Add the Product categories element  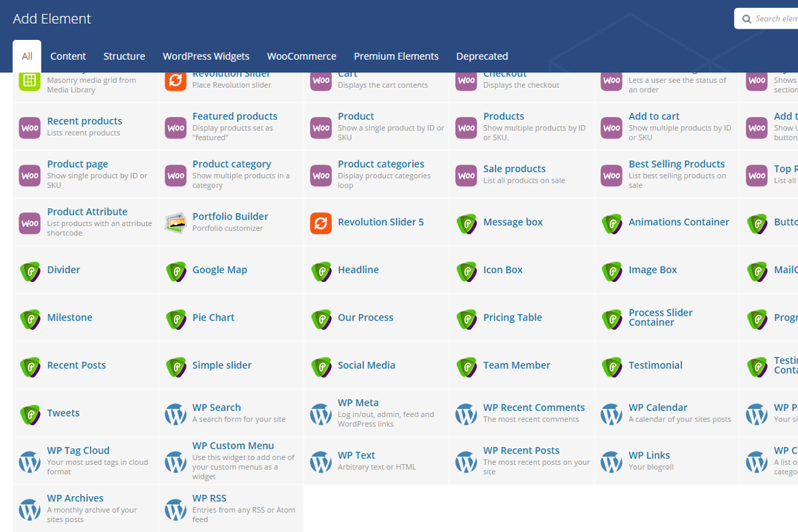(x=376, y=175)
